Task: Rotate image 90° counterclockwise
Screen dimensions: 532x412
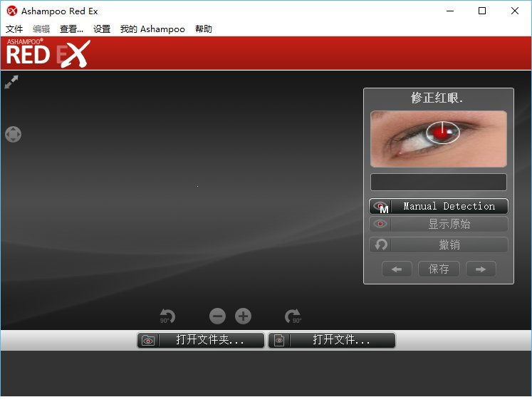Action: click(x=167, y=316)
